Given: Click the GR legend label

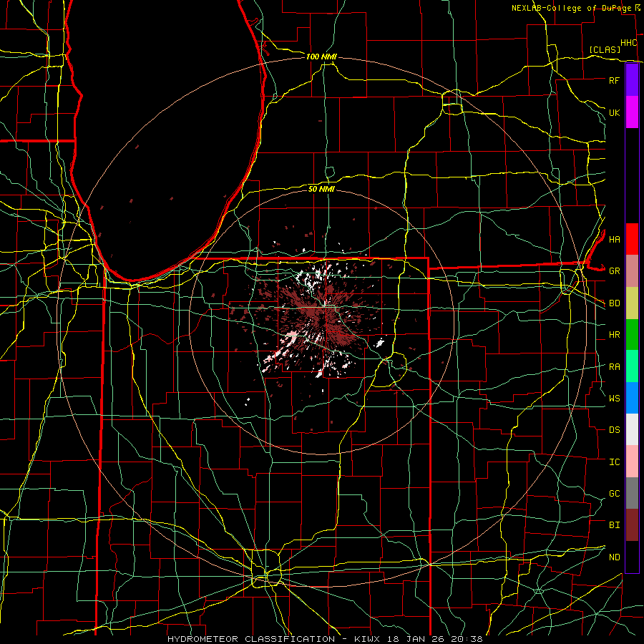Looking at the screenshot, I should [615, 271].
